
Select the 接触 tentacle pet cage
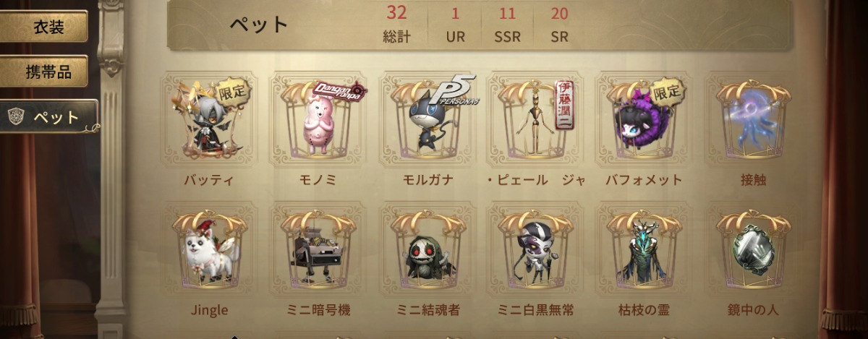[753, 119]
